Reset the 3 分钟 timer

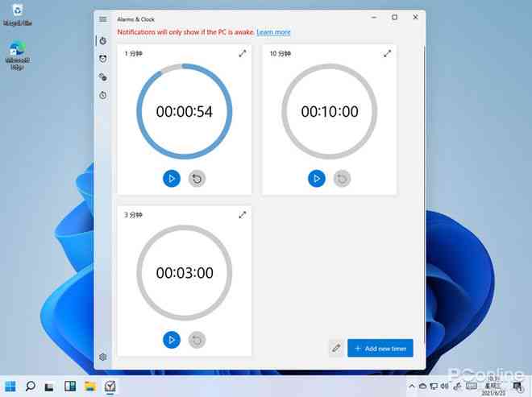tap(197, 340)
